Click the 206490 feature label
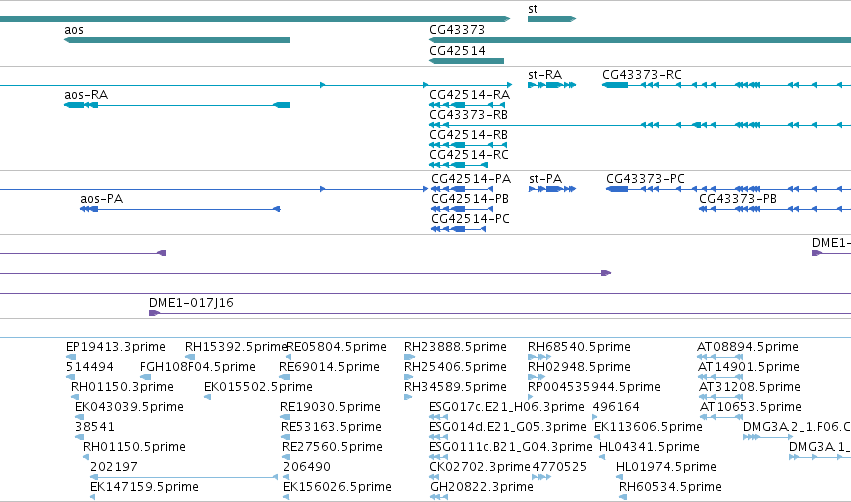This screenshot has width=851, height=502. (307, 467)
